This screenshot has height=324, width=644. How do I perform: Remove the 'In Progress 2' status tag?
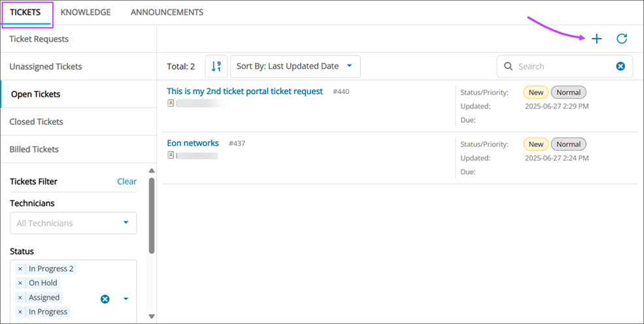(20, 269)
